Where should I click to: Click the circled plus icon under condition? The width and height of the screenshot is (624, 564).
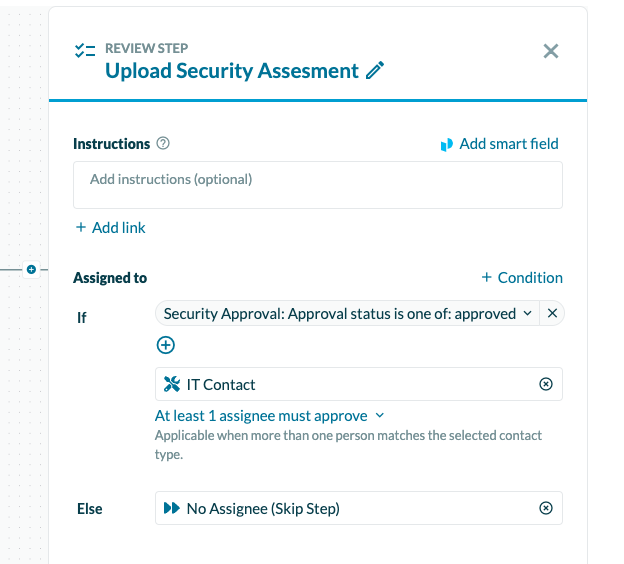(166, 345)
